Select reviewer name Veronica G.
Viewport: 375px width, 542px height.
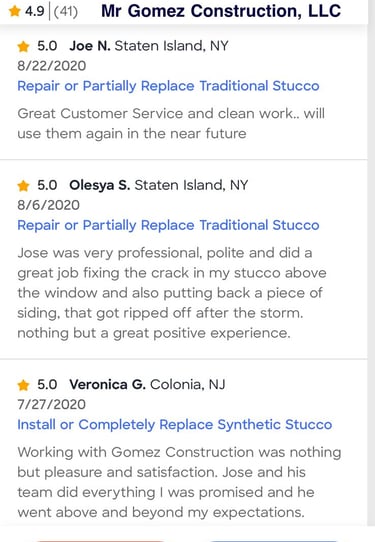[107, 384]
